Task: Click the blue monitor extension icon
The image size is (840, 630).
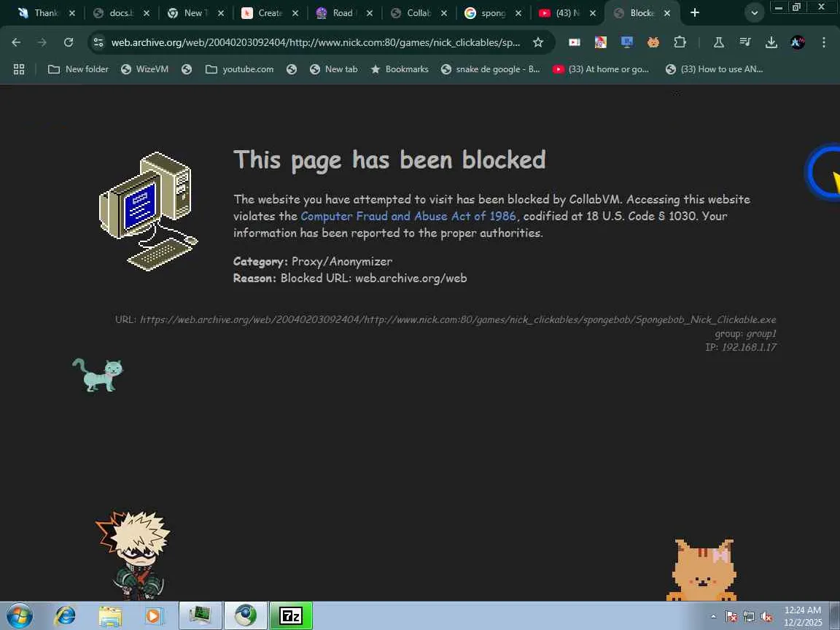Action: pyautogui.click(x=627, y=42)
